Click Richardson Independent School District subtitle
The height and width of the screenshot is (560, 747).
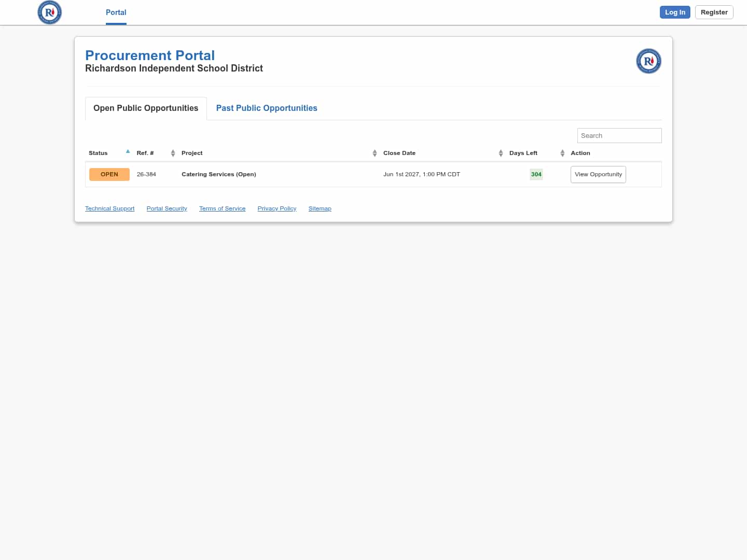point(174,68)
